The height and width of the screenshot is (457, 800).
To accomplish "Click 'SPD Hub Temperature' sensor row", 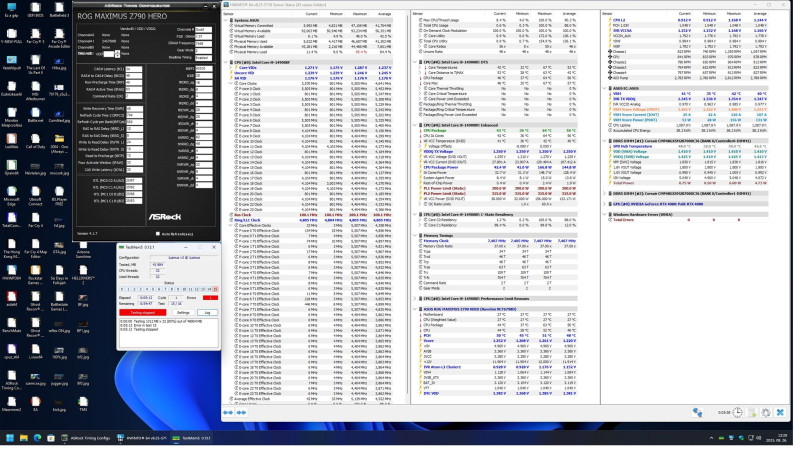I will [x=686, y=146].
